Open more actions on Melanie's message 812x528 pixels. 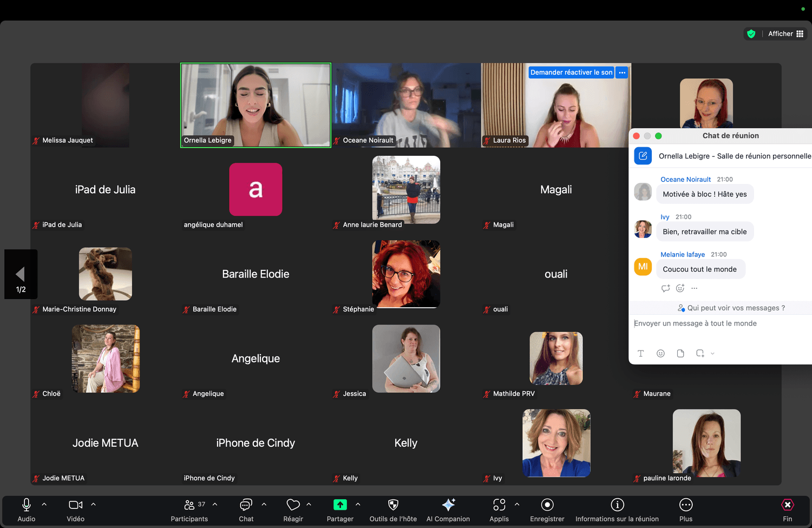[694, 288]
